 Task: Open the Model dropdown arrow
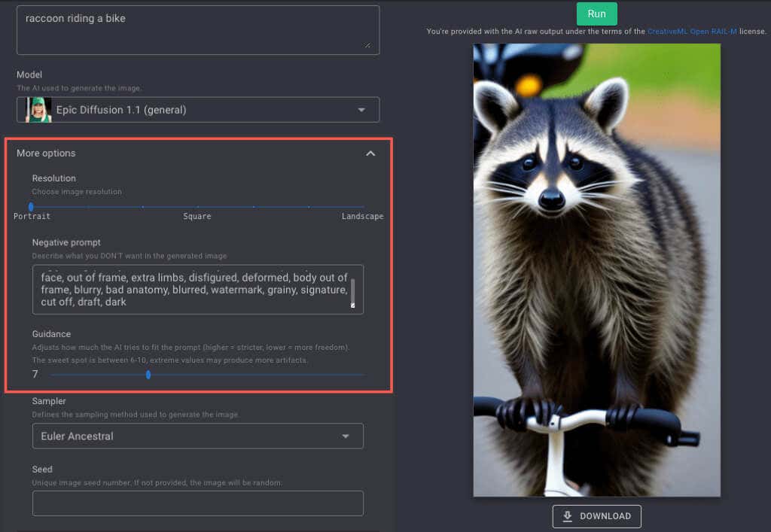[x=361, y=110]
